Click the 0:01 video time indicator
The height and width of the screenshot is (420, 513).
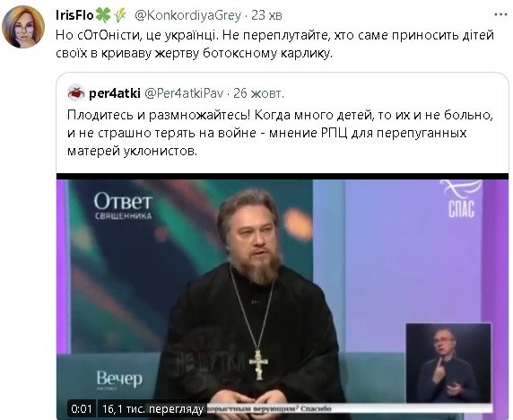click(x=82, y=409)
